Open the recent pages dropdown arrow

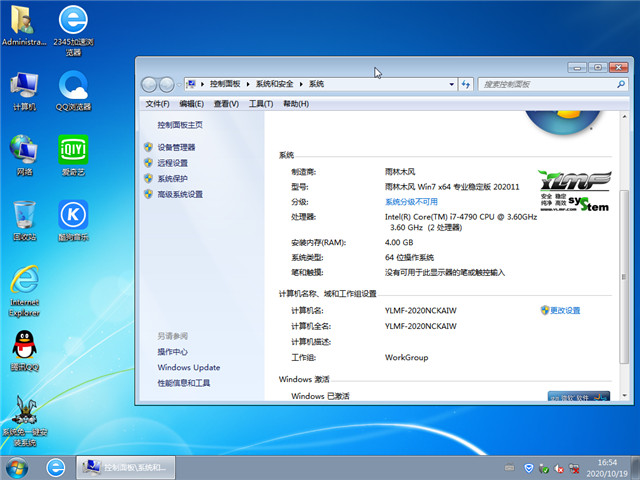coord(179,85)
